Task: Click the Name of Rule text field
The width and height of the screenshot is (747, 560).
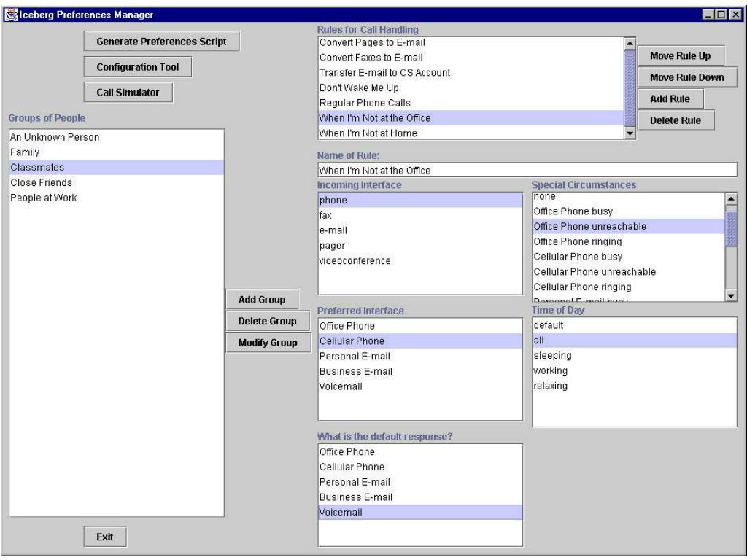Action: (527, 171)
